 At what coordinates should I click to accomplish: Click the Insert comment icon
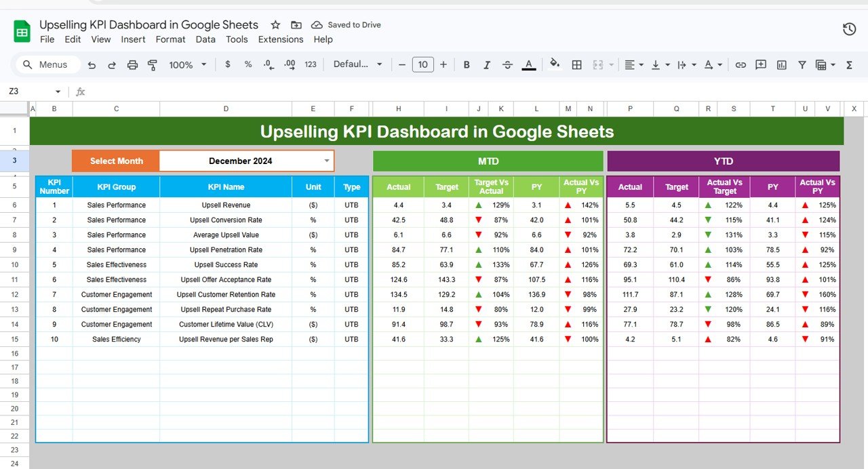(x=761, y=64)
